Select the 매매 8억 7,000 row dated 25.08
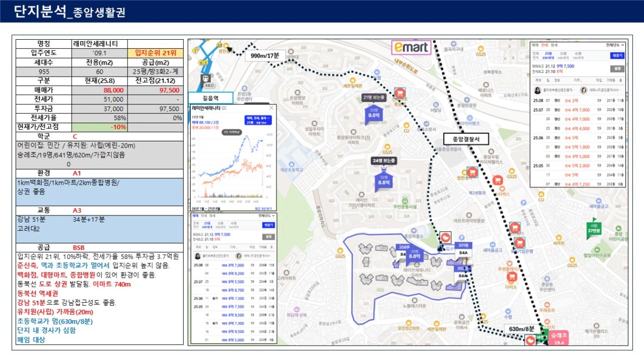The width and height of the screenshot is (644, 362). point(234,265)
